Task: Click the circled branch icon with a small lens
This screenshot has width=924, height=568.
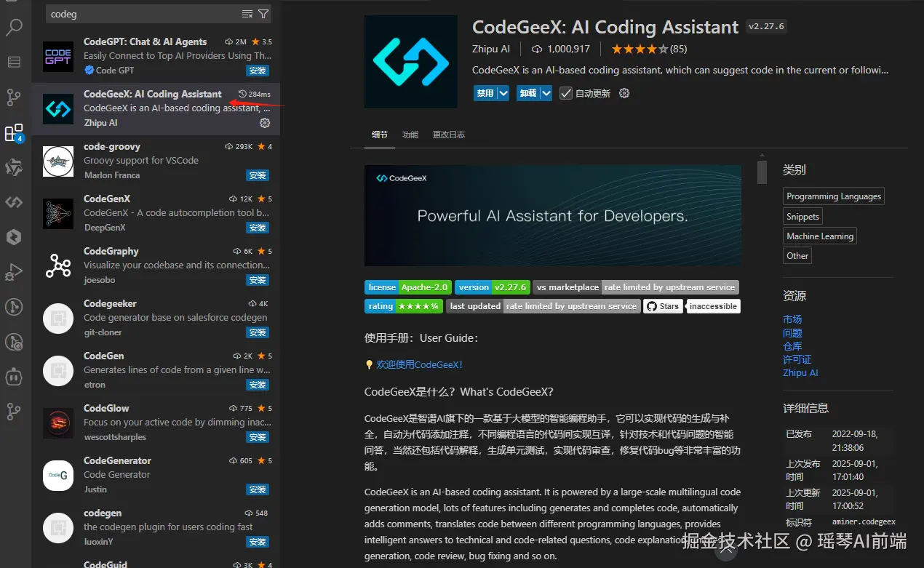Action: (x=14, y=342)
